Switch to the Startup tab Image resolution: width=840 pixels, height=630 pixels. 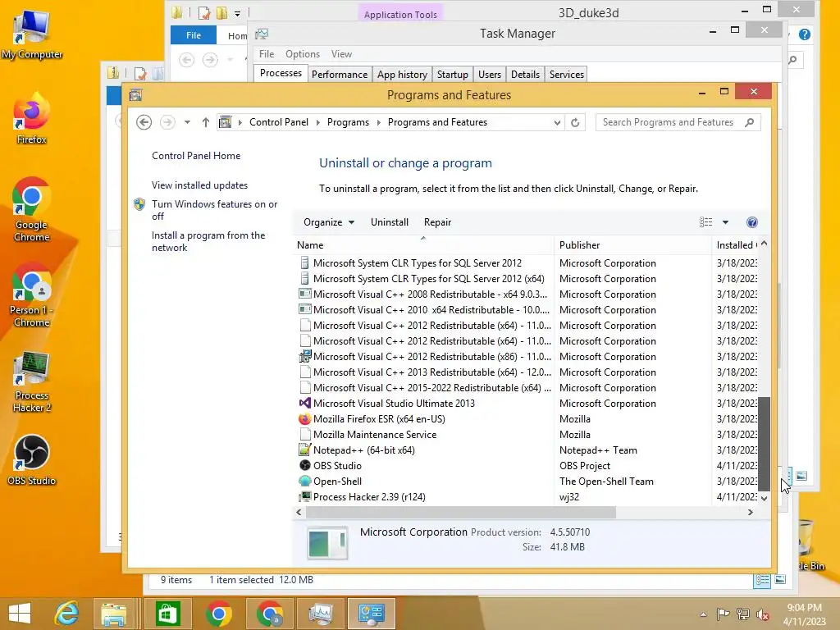click(x=453, y=75)
